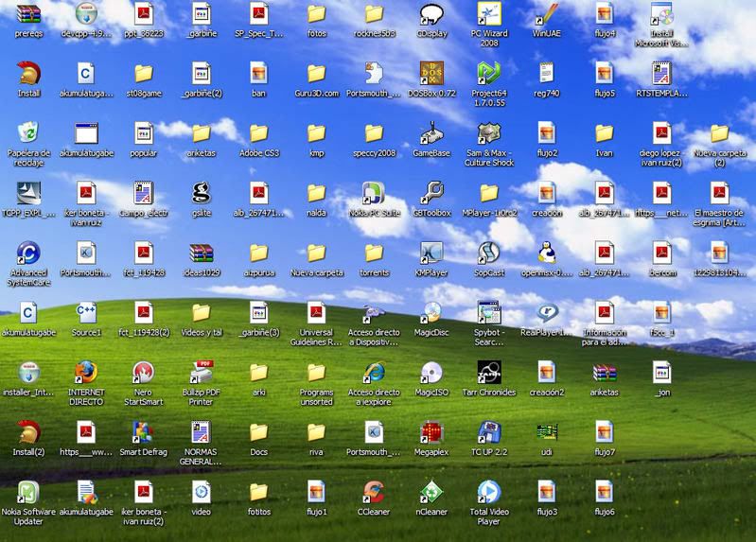Launch Advanced SystemCare shortcut

(x=28, y=253)
